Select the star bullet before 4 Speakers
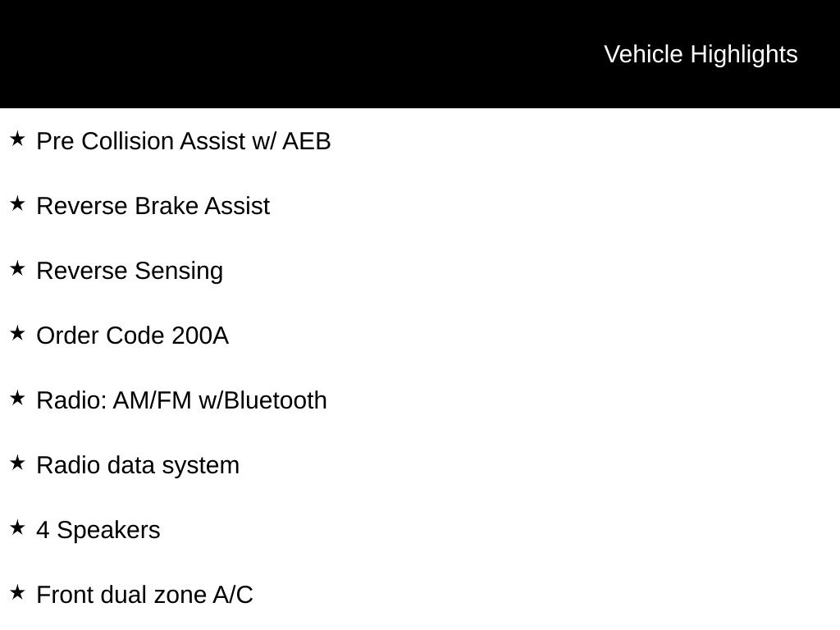The width and height of the screenshot is (840, 630). pyautogui.click(x=17, y=527)
